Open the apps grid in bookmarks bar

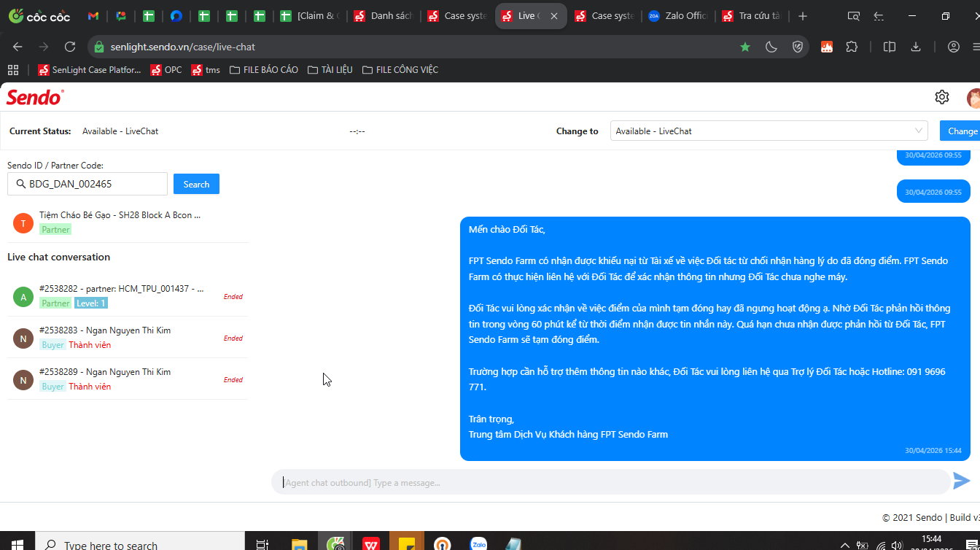click(12, 70)
